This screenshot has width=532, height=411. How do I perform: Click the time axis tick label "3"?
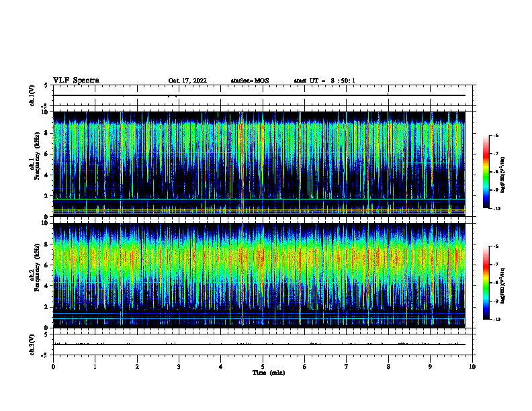click(179, 367)
